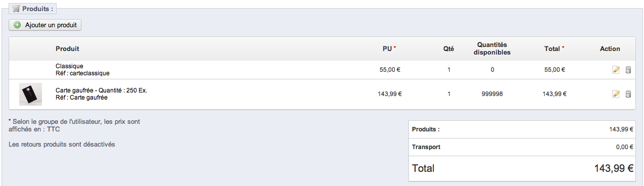Edit the Carte gaufrée product line
Screen dimensions: 644x186
(616, 94)
